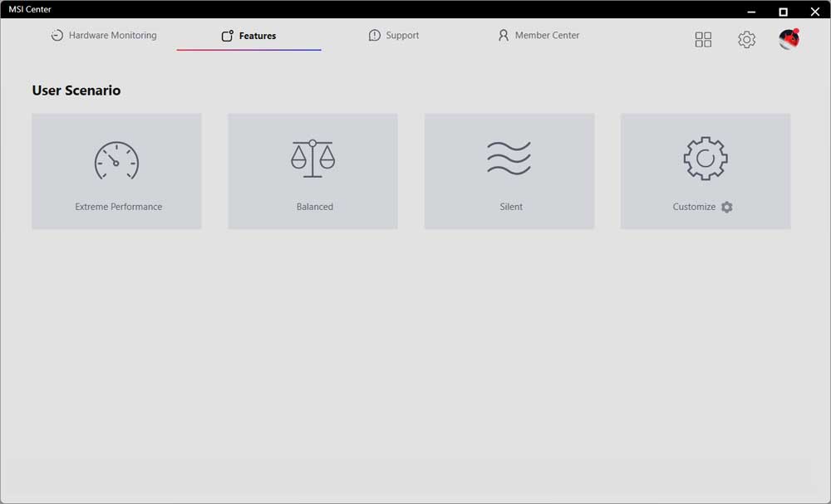Click the Member Center person icon
Image resolution: width=831 pixels, height=504 pixels.
[x=503, y=36]
